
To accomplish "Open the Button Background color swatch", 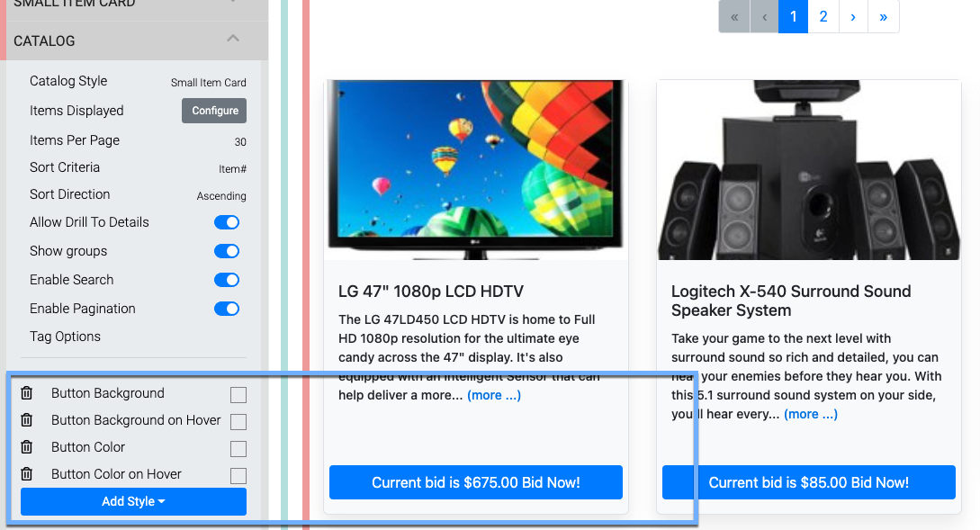I will 238,395.
